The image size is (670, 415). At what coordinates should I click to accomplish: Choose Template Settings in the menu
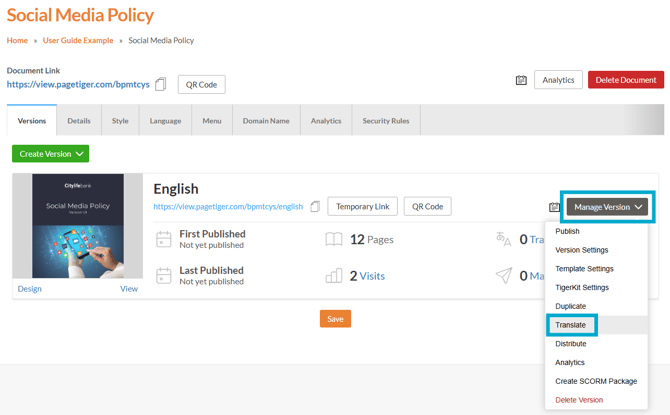pos(597,269)
